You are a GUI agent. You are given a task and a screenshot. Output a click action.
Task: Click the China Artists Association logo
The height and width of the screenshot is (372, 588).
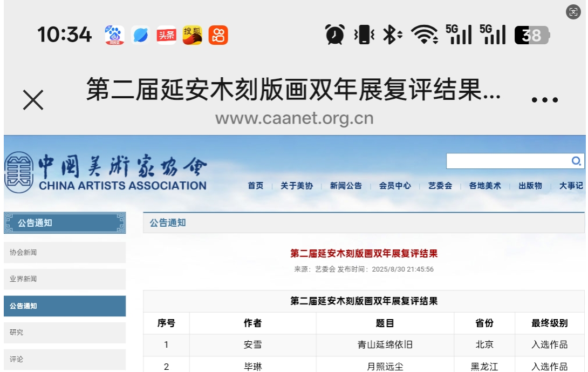click(x=106, y=172)
